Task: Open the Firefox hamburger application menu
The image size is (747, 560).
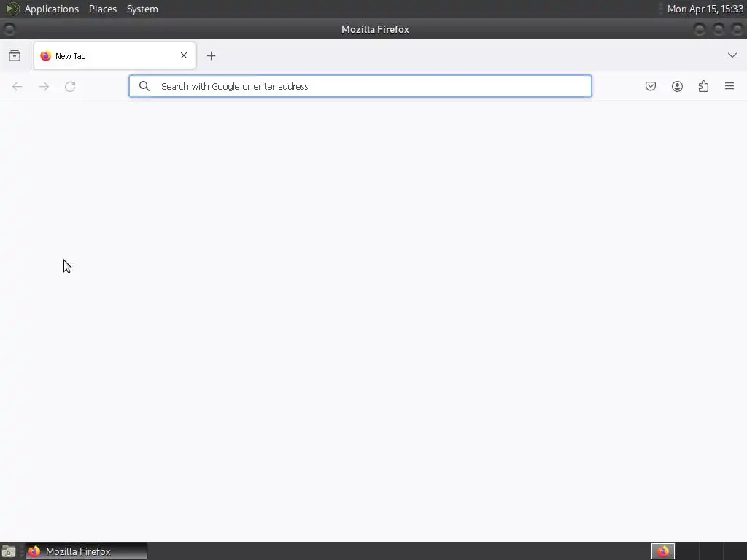Action: (729, 86)
